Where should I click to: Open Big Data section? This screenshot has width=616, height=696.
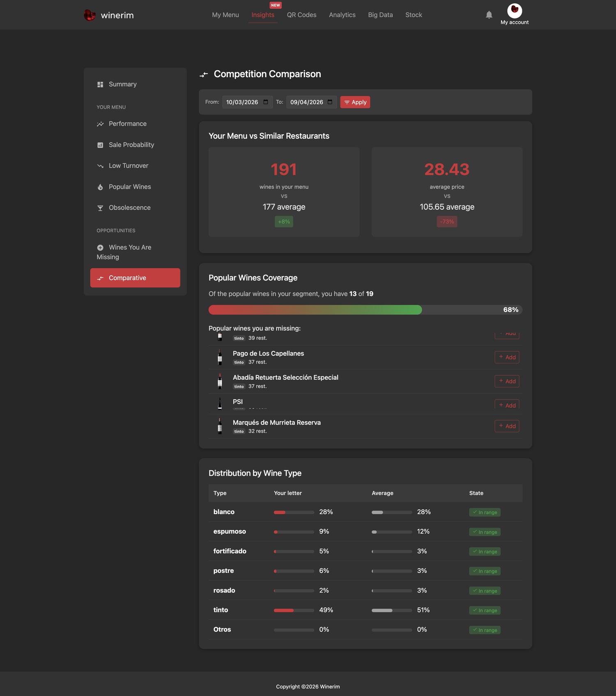click(380, 15)
